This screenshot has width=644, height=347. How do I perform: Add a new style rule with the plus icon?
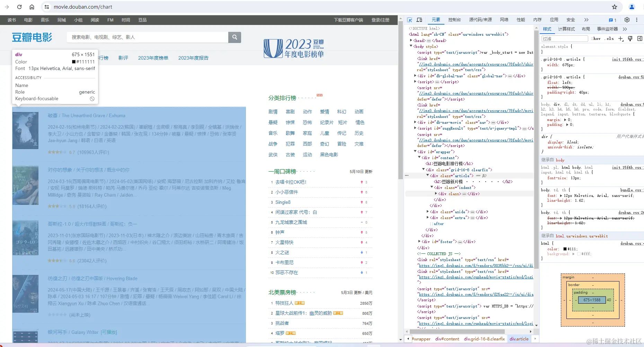point(621,38)
